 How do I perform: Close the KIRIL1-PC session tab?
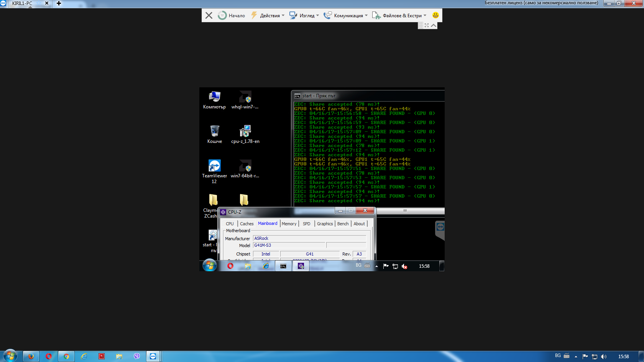[x=47, y=3]
